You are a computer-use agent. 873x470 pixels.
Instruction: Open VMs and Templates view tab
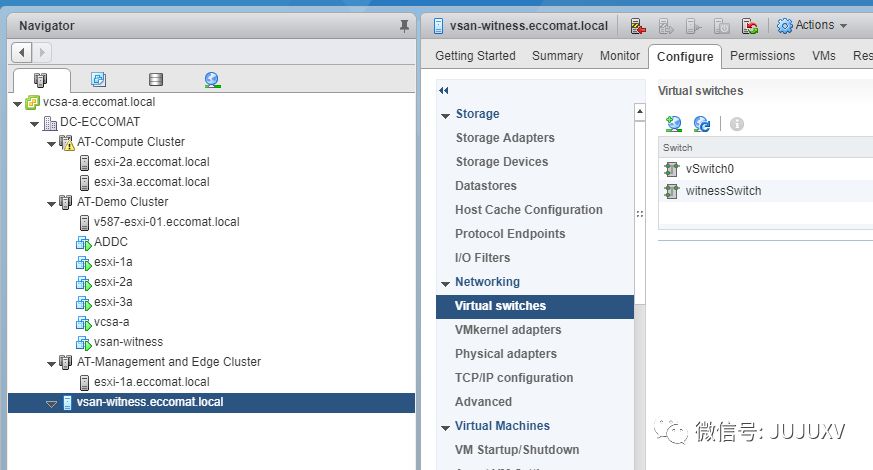pyautogui.click(x=99, y=80)
